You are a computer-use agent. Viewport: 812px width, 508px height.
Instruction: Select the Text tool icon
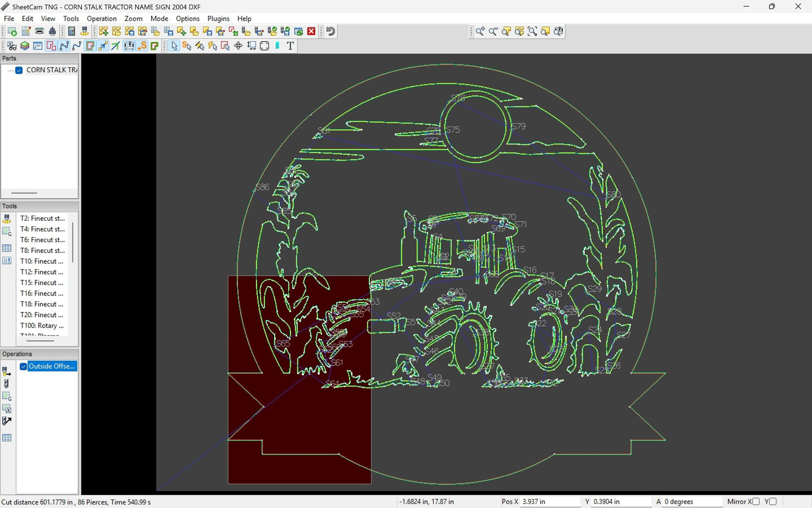tap(290, 46)
